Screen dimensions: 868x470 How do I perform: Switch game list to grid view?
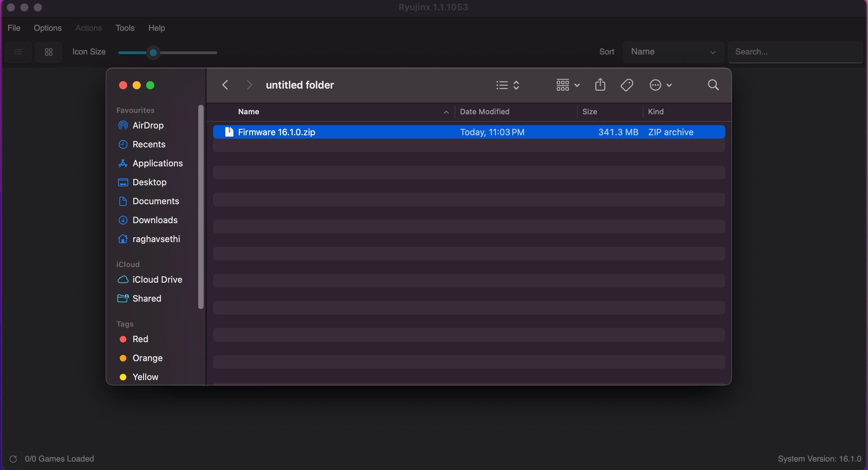point(48,52)
